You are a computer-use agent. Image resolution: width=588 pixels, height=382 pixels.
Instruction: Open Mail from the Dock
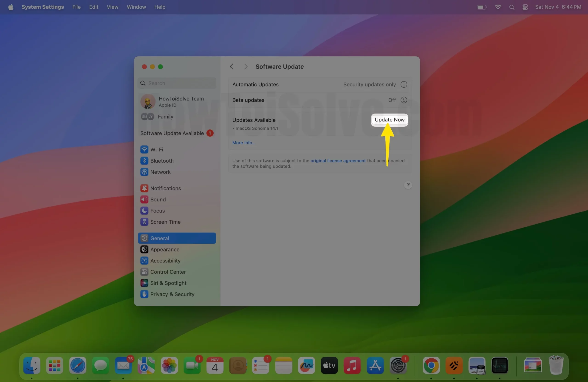click(x=123, y=365)
